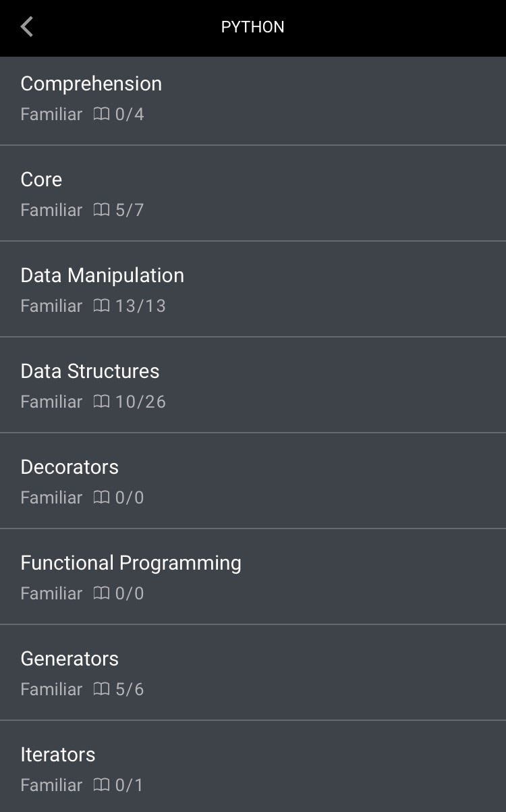Image resolution: width=506 pixels, height=812 pixels.
Task: Click the PYTHON header title
Action: point(253,27)
